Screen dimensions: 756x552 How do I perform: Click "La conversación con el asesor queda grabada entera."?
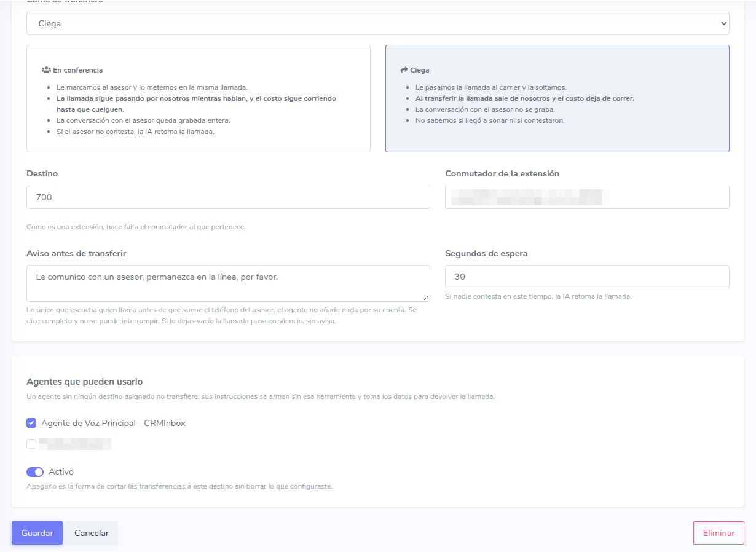click(x=143, y=120)
